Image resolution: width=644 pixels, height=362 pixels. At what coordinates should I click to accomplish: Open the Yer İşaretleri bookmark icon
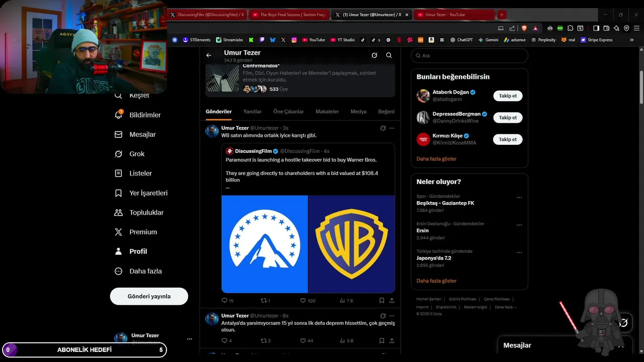coord(118,193)
